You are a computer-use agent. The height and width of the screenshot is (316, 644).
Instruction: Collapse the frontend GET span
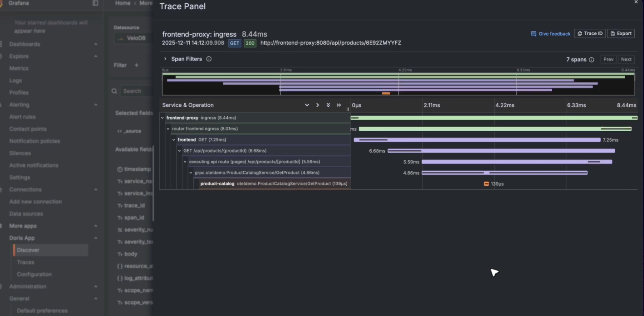174,140
